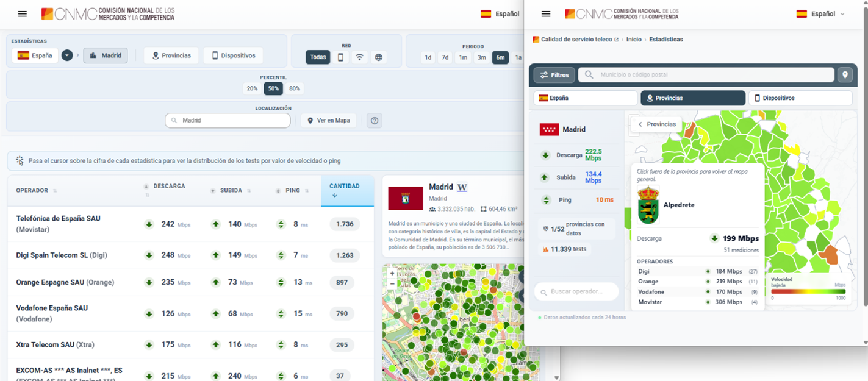Click the help question mark icon
The image size is (868, 381).
point(375,121)
